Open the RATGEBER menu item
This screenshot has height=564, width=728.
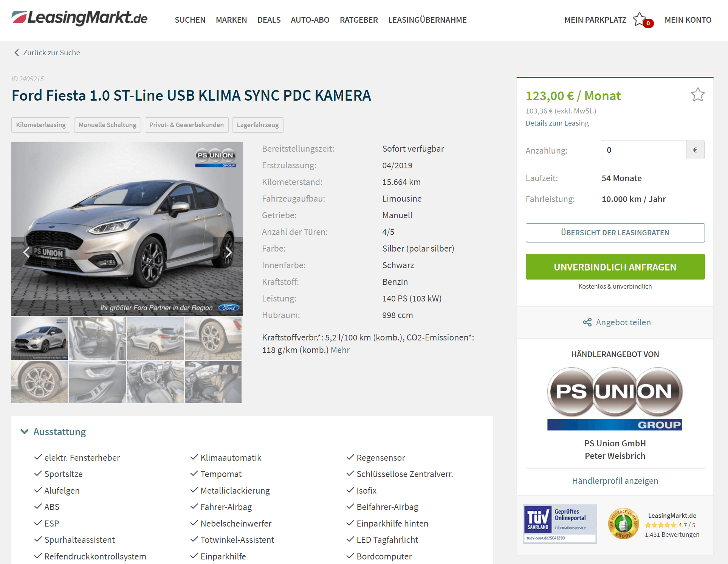tap(359, 20)
